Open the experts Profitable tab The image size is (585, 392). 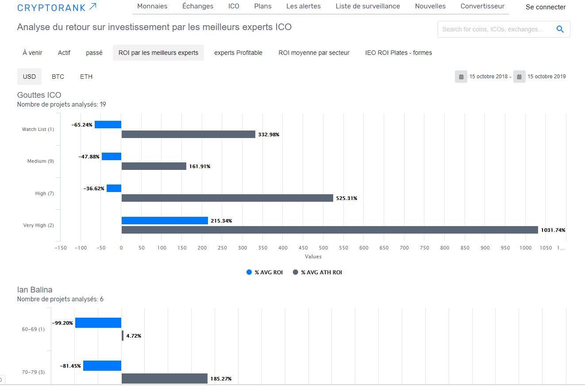pyautogui.click(x=239, y=53)
